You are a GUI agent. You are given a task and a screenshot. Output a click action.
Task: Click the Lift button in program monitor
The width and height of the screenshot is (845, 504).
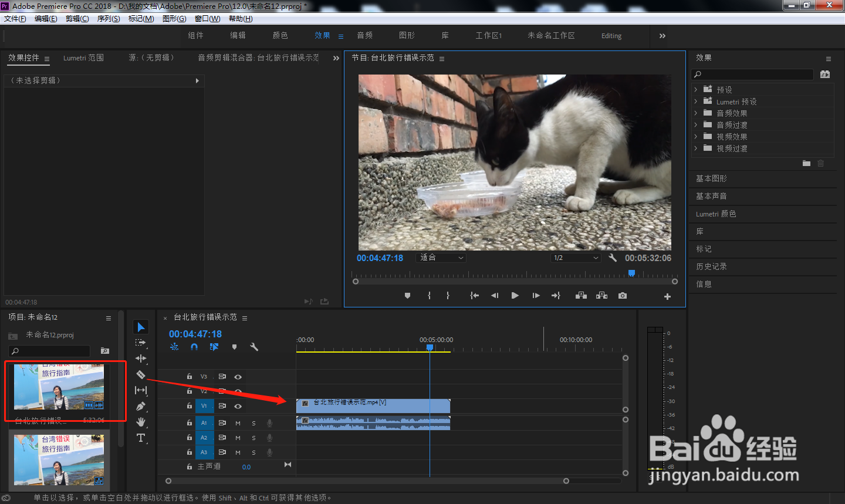pyautogui.click(x=581, y=296)
